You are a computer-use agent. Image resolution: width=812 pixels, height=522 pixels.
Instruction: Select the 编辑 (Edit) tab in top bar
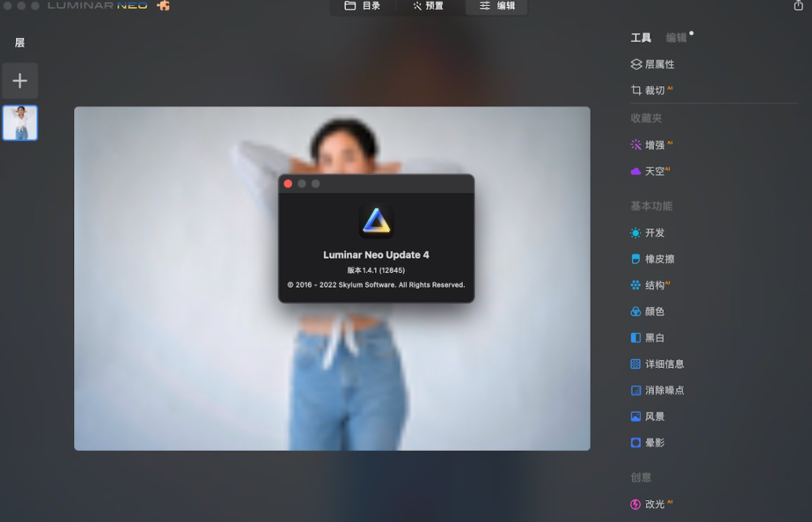tap(496, 5)
